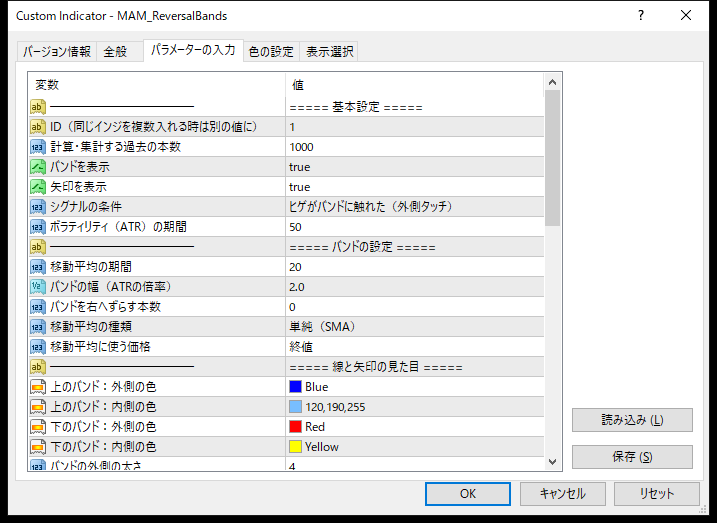Click the scrollbar down arrow
717x523 pixels.
point(552,462)
